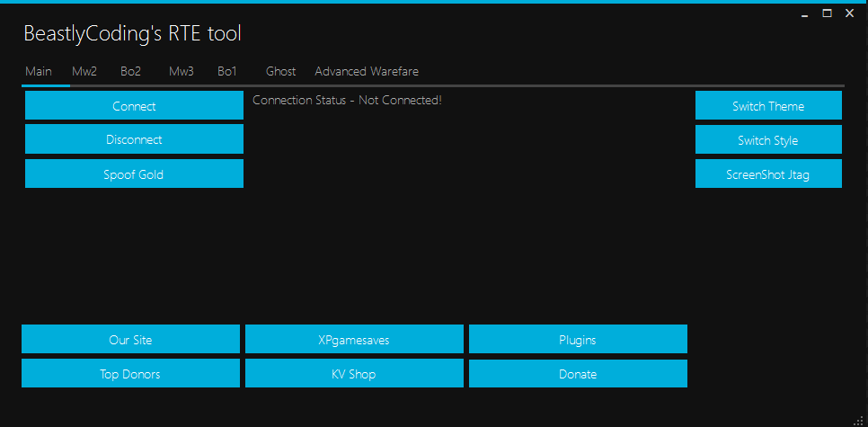The height and width of the screenshot is (427, 868).
Task: Open the Mw3 tab
Action: [x=182, y=72]
